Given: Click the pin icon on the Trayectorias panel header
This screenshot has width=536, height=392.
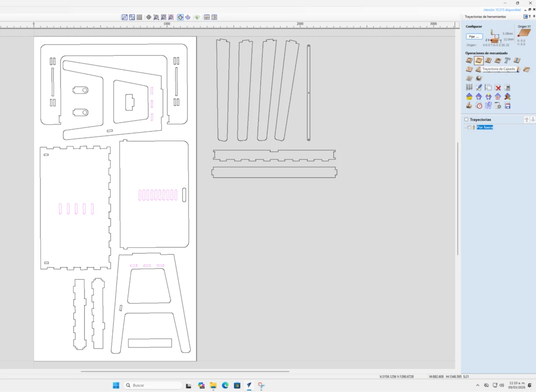Looking at the screenshot, I should [534, 16].
